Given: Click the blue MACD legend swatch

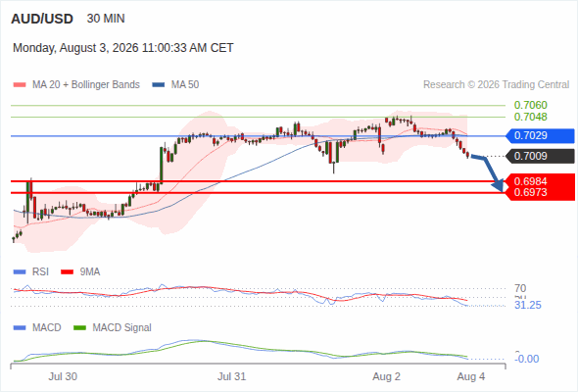Looking at the screenshot, I should click(20, 328).
